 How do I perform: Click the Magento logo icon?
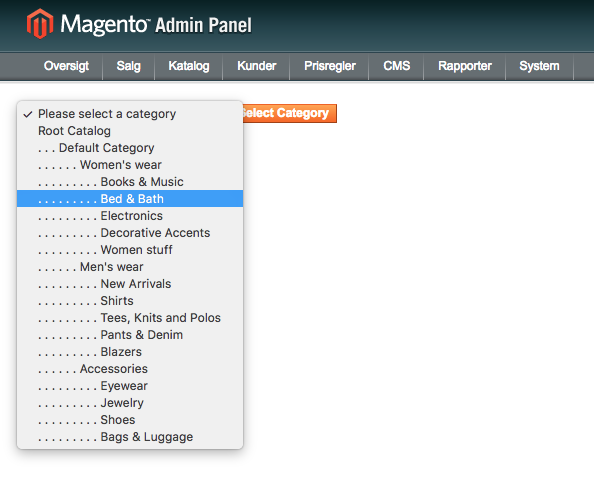pyautogui.click(x=40, y=24)
